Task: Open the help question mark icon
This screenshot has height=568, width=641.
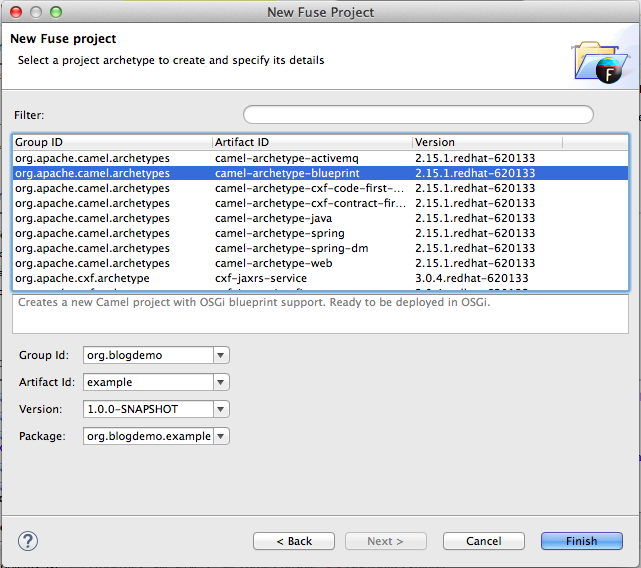Action: point(28,541)
